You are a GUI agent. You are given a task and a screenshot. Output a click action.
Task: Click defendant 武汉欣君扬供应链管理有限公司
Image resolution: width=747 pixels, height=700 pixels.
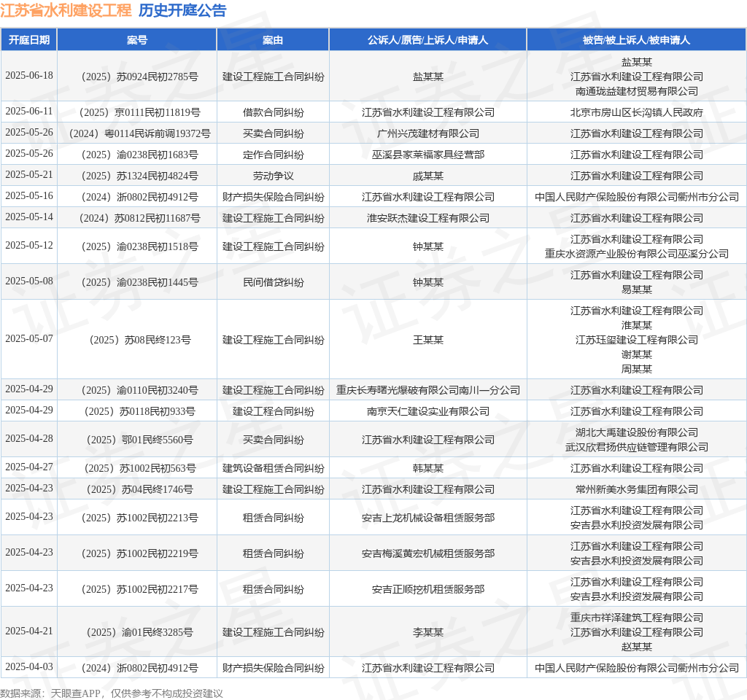point(636,447)
